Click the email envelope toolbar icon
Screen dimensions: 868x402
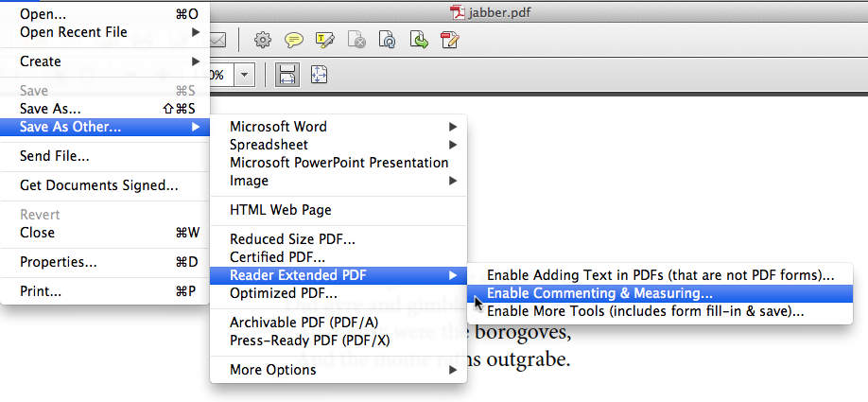218,40
